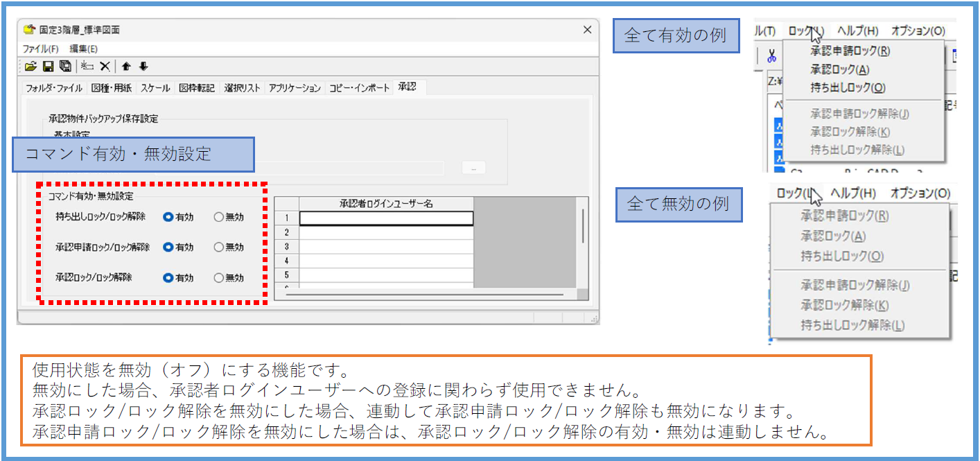Click row 1 of 承認者ログインユーザー名 field

(x=386, y=218)
